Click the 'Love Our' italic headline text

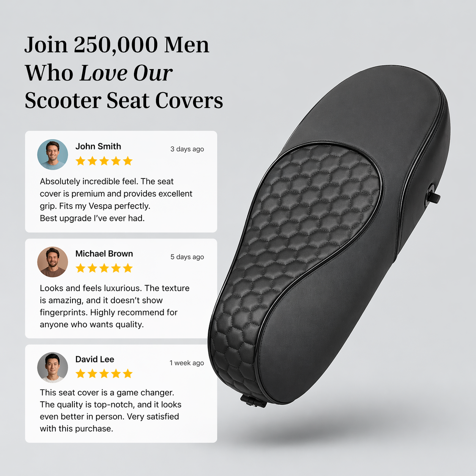pyautogui.click(x=126, y=73)
